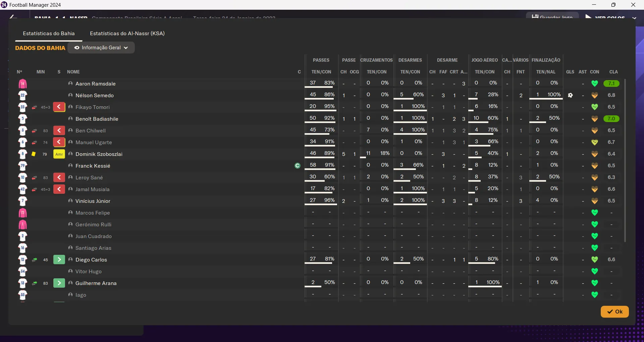
Task: Click the yellow card icon in Szoboszlai's row
Action: click(x=34, y=154)
